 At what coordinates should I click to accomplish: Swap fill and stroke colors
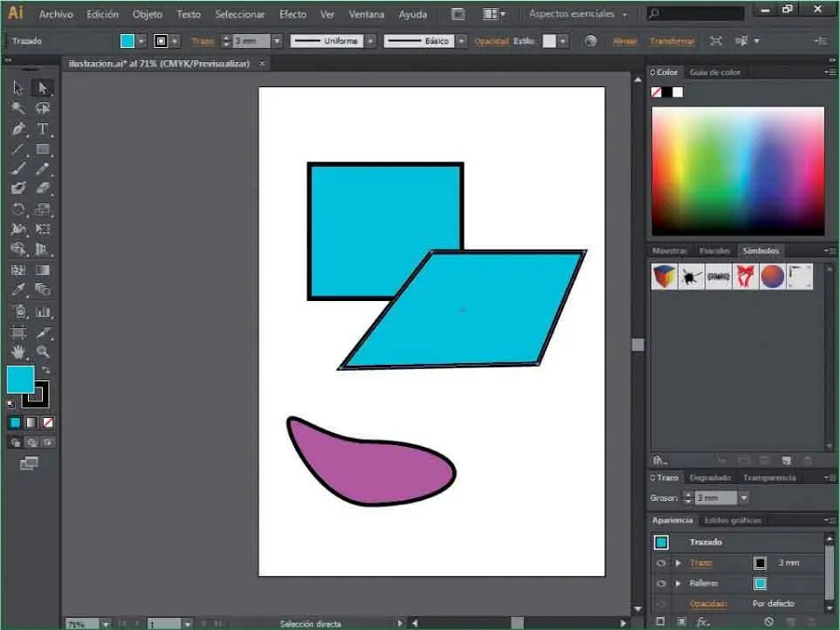45,370
